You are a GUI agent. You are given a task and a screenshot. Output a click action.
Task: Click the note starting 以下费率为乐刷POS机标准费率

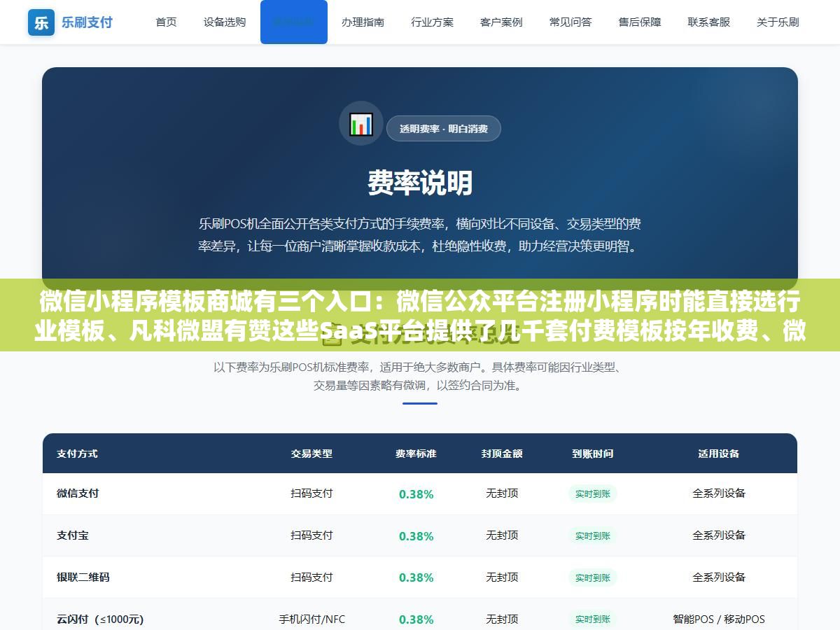(420, 376)
